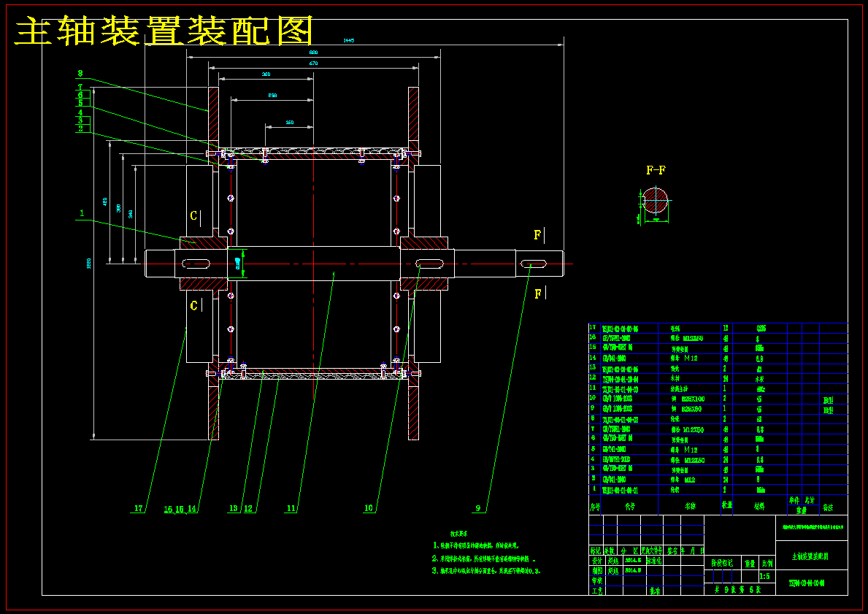Click callout number 13 under the assembly view
Screen dimensions: 868x614
(x=233, y=508)
